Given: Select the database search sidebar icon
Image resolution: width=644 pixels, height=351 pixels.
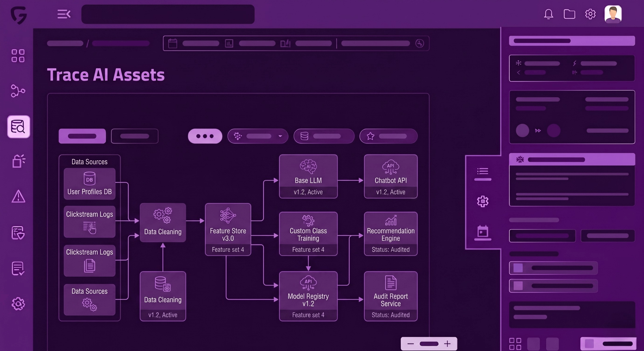Looking at the screenshot, I should tap(19, 127).
